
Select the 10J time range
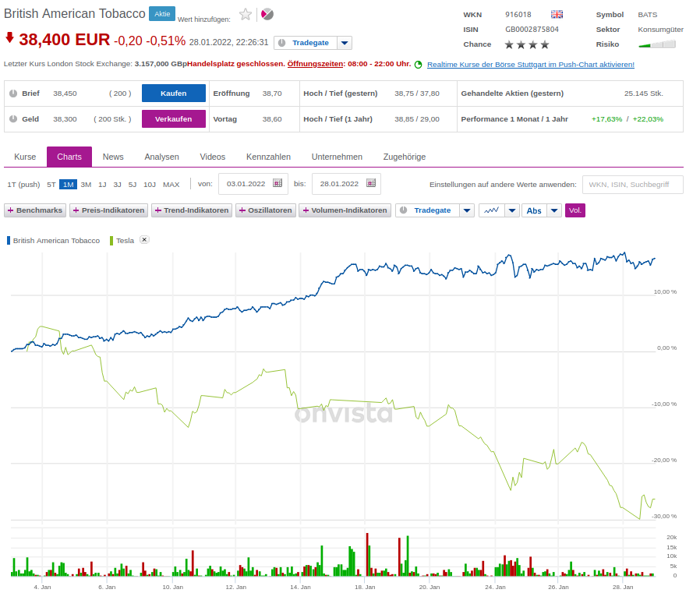150,184
